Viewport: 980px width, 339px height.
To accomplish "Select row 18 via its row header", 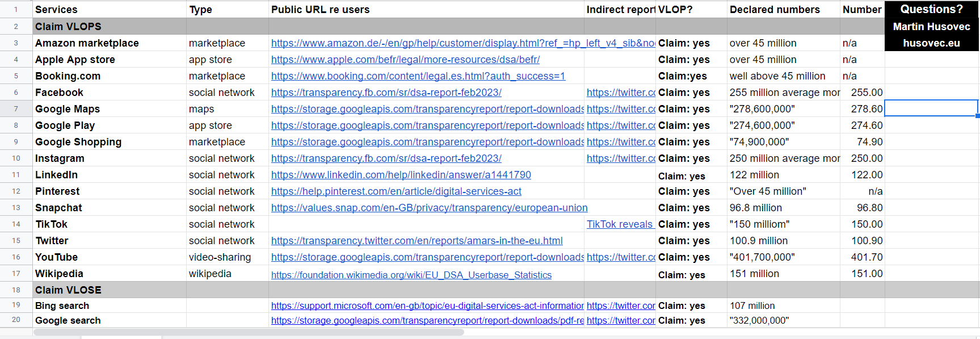I will click(x=16, y=290).
